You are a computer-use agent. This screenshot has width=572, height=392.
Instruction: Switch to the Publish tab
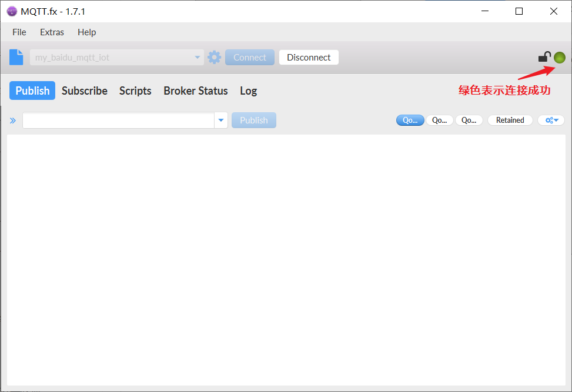[x=32, y=91]
